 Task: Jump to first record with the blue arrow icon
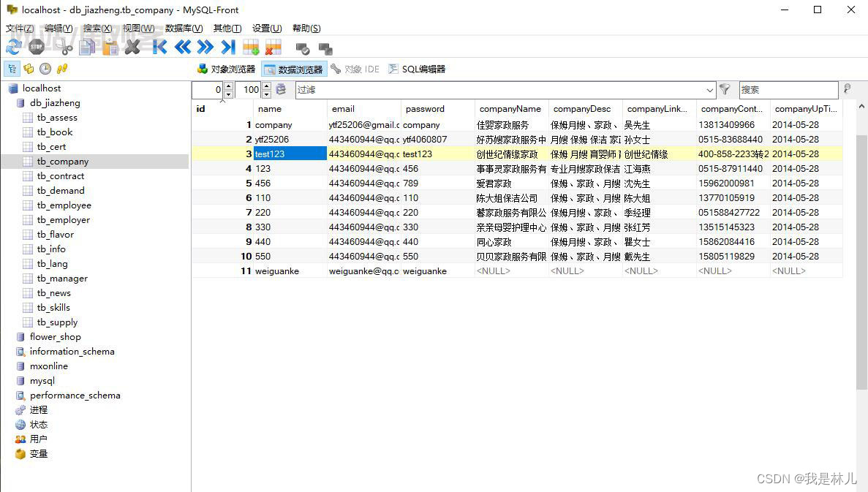(159, 46)
